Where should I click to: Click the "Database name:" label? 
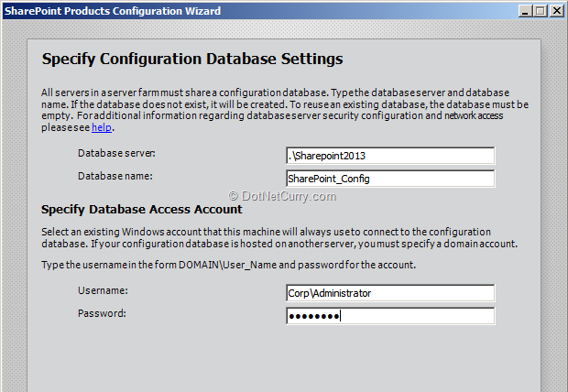coord(115,177)
